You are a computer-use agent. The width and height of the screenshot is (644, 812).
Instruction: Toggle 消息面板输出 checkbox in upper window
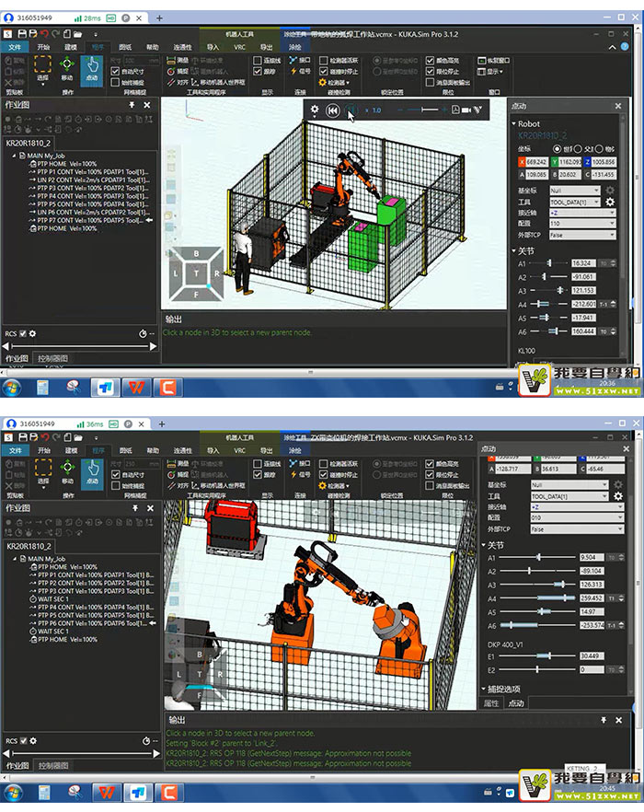430,82
